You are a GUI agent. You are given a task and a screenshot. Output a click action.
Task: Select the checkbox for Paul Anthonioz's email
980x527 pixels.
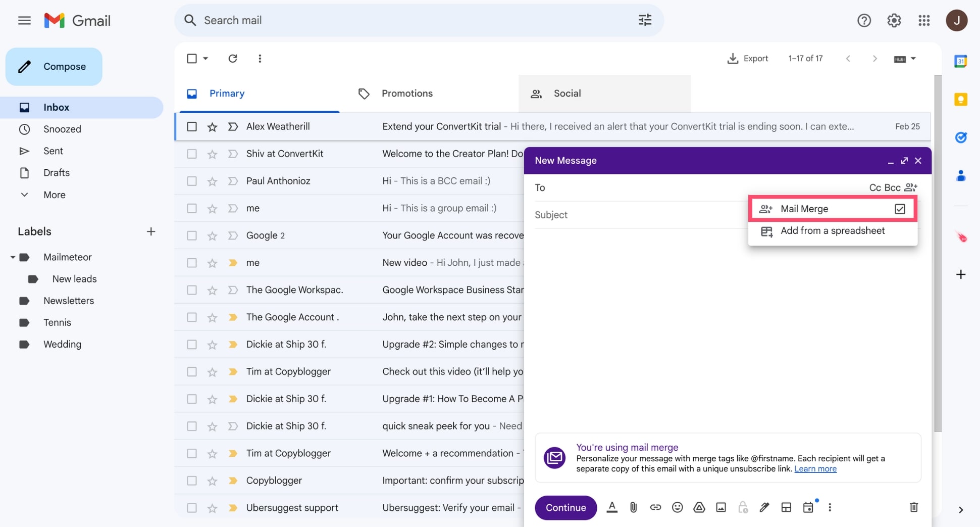[191, 180]
